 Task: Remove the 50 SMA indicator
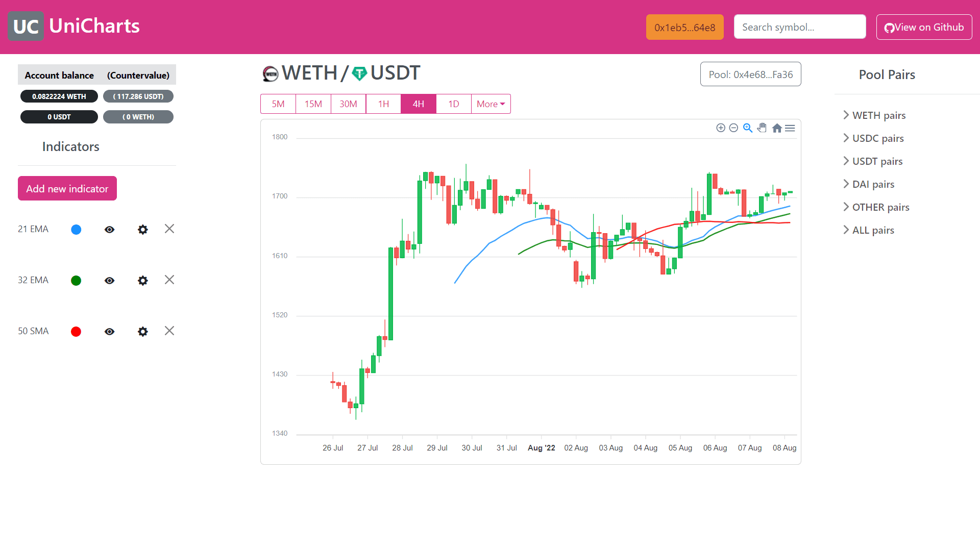pyautogui.click(x=169, y=331)
